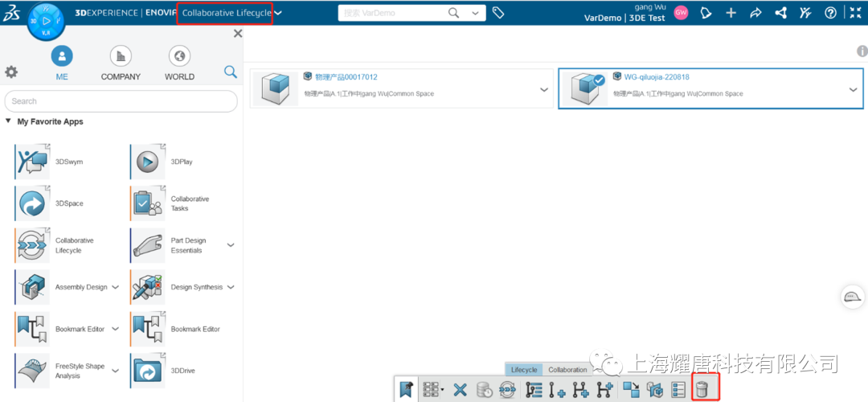Click the trash can Delete icon
The height and width of the screenshot is (402, 868).
coord(702,390)
